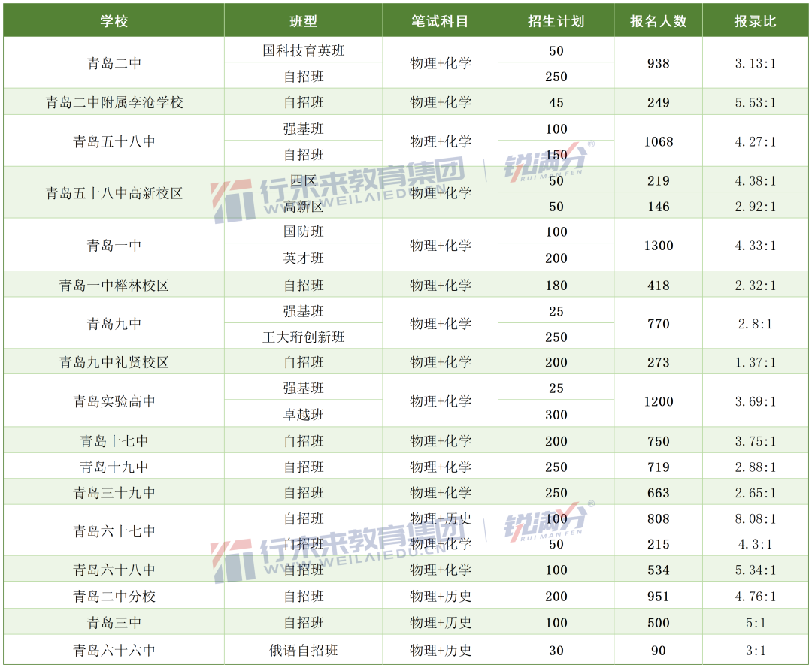Select the 青岛六十八中 school cell

pyautogui.click(x=114, y=570)
